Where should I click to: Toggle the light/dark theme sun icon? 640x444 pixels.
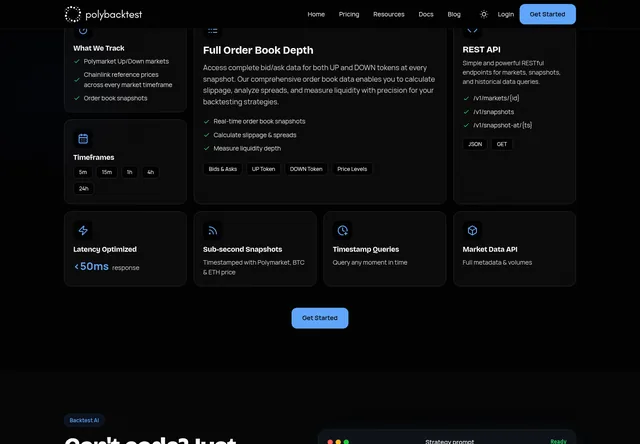[x=484, y=14]
